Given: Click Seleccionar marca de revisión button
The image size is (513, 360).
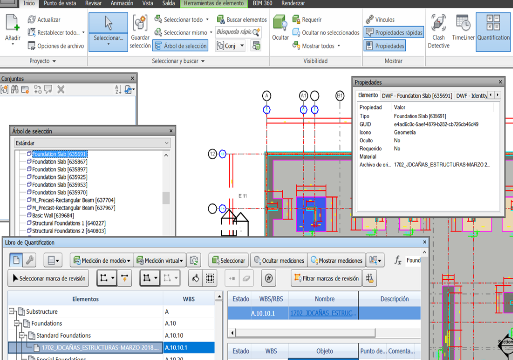Looking at the screenshot, I should point(48,278).
